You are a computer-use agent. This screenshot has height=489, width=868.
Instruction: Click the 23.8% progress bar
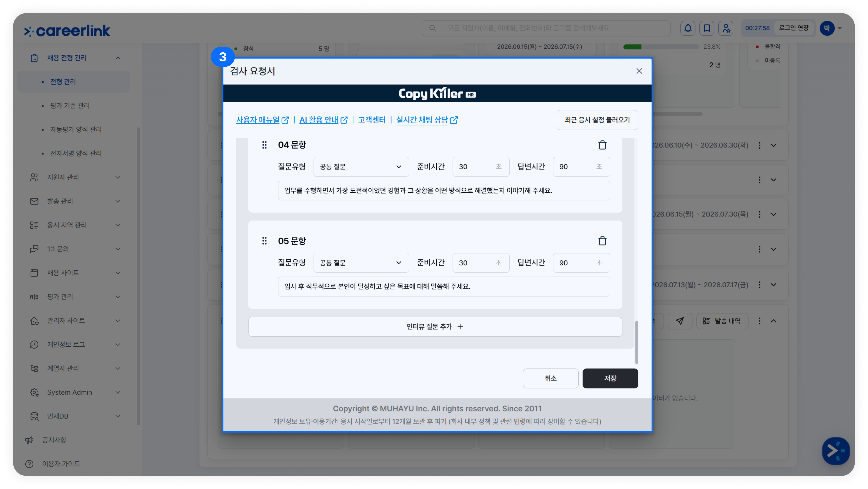click(661, 47)
